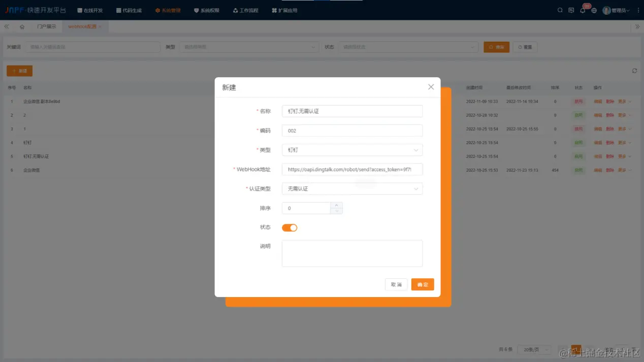Switch to the 门户展示 tab

coord(47,26)
